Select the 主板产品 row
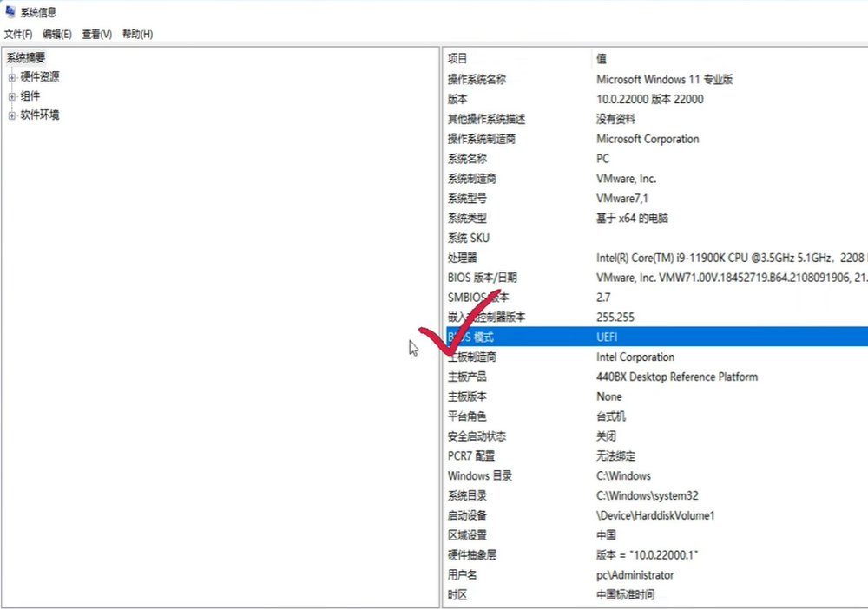The width and height of the screenshot is (868, 609). pyautogui.click(x=467, y=377)
